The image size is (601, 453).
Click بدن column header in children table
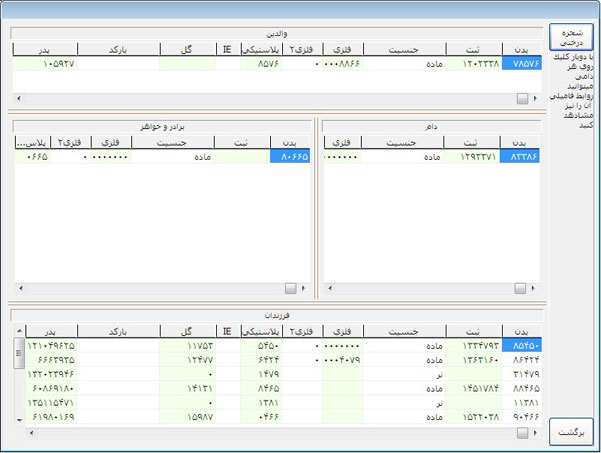pyautogui.click(x=522, y=332)
